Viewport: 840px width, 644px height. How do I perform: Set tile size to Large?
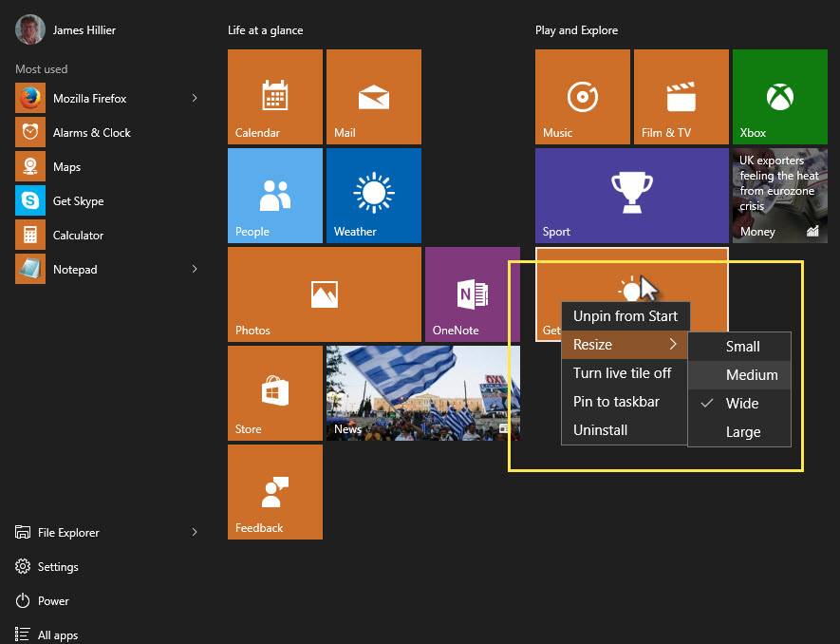pos(739,431)
